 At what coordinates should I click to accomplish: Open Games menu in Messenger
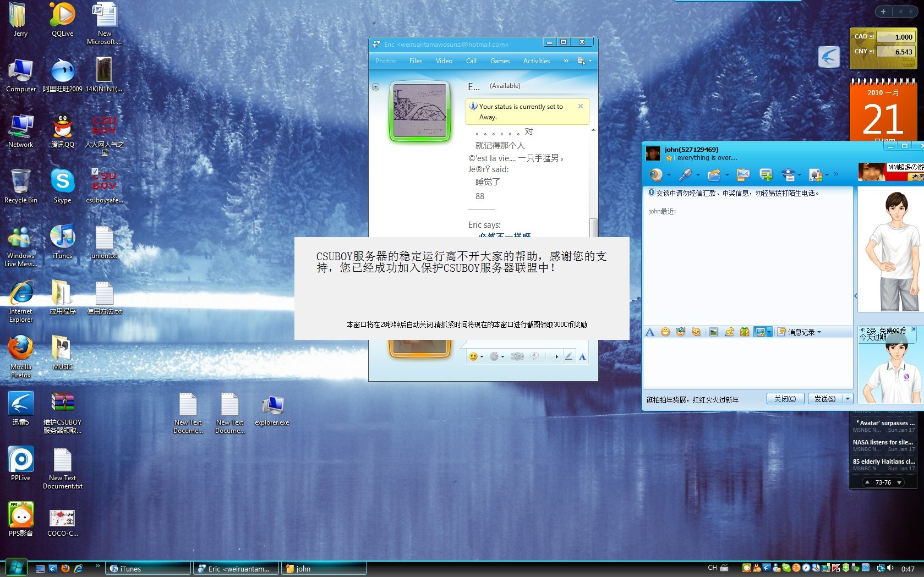[x=500, y=61]
